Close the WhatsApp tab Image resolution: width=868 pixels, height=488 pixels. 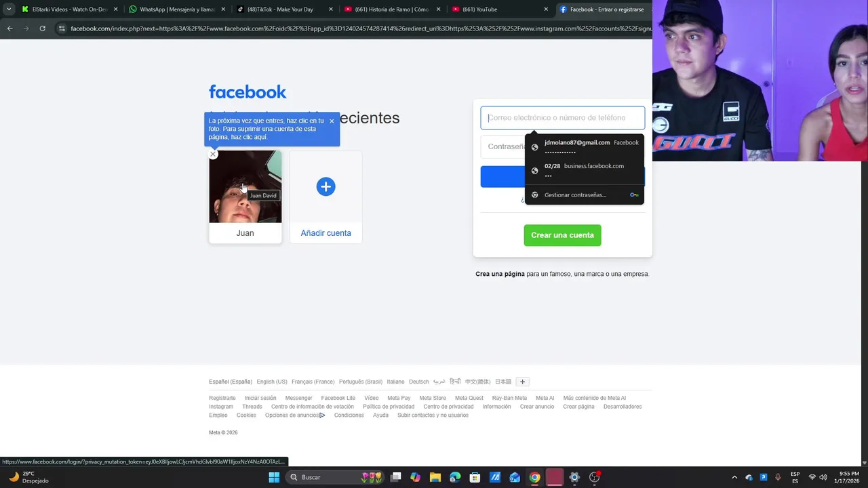point(223,9)
